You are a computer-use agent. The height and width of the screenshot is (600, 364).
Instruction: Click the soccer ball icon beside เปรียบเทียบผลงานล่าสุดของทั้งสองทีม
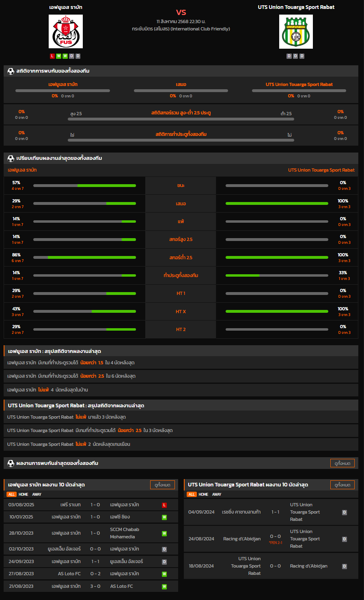pos(11,158)
